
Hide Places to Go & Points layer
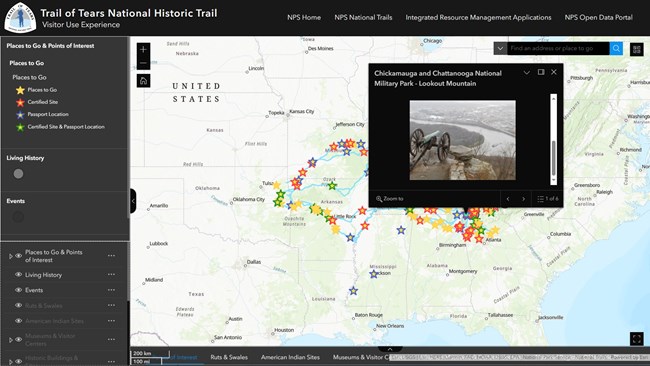click(18, 256)
